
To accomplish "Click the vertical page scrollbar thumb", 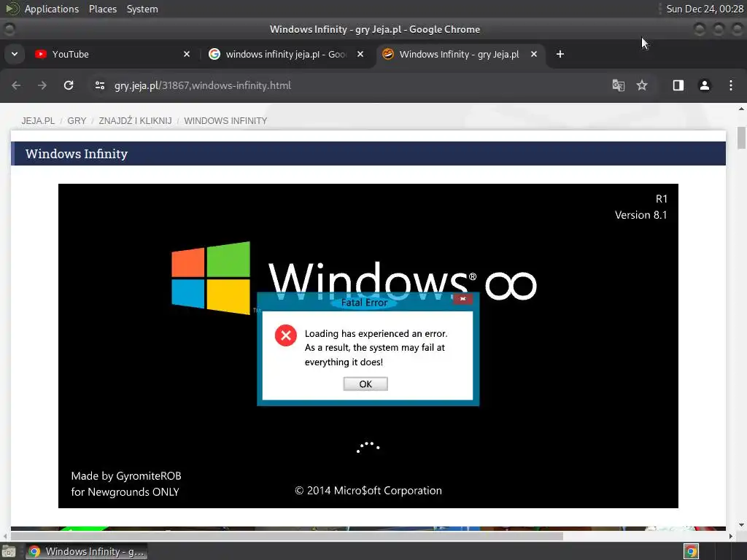I will pyautogui.click(x=741, y=138).
